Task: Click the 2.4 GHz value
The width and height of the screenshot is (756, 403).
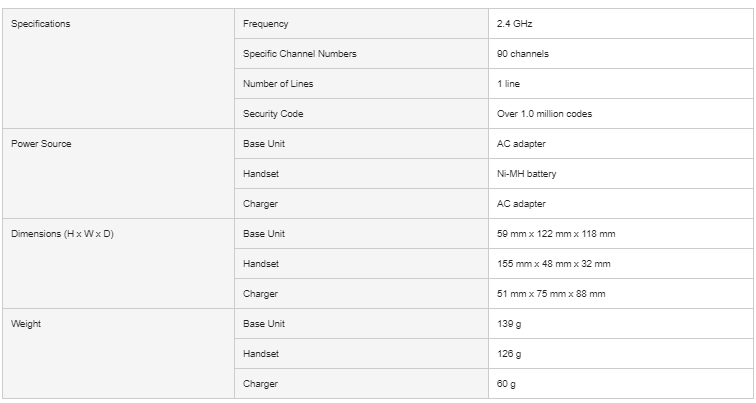Action: (x=515, y=24)
